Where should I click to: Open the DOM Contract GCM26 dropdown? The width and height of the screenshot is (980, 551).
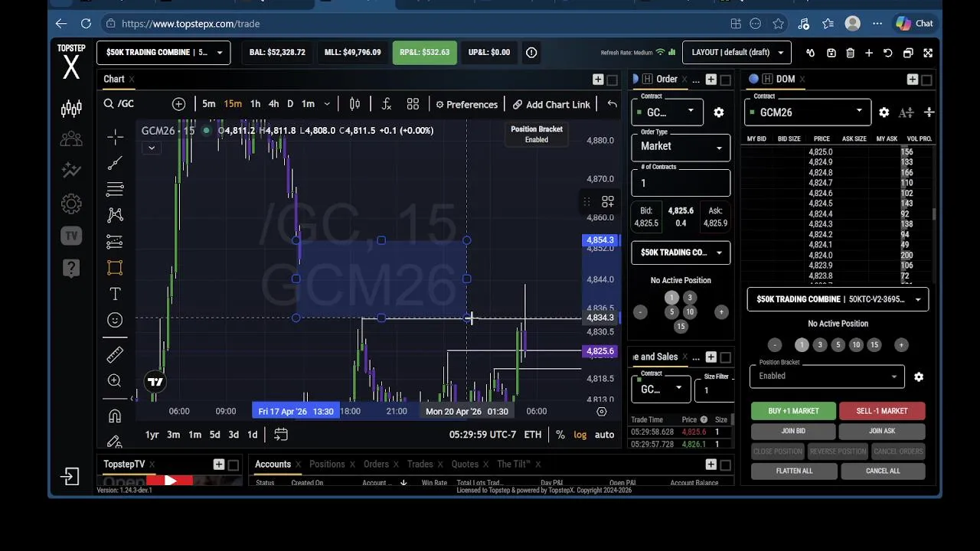pos(808,112)
